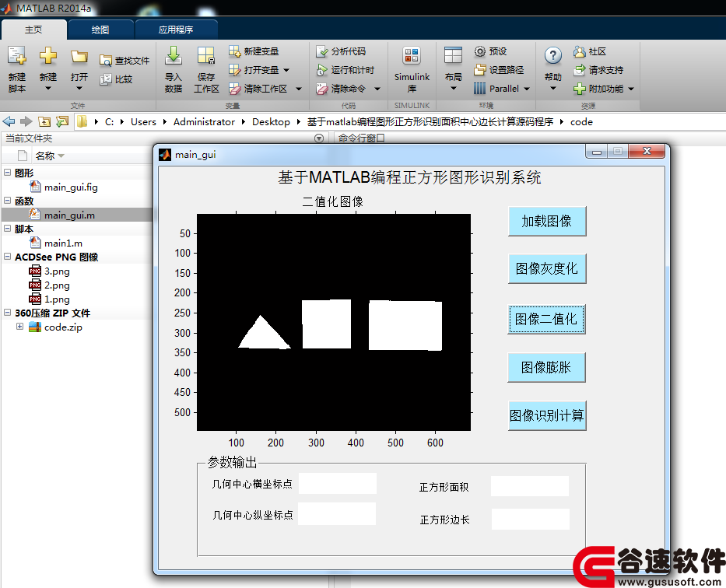Open 打开变量 dropdown arrow
The image size is (726, 588).
pyautogui.click(x=286, y=70)
